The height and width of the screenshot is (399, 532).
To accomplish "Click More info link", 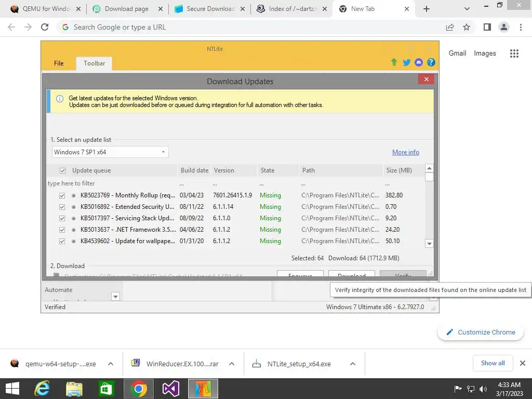I will tap(406, 152).
